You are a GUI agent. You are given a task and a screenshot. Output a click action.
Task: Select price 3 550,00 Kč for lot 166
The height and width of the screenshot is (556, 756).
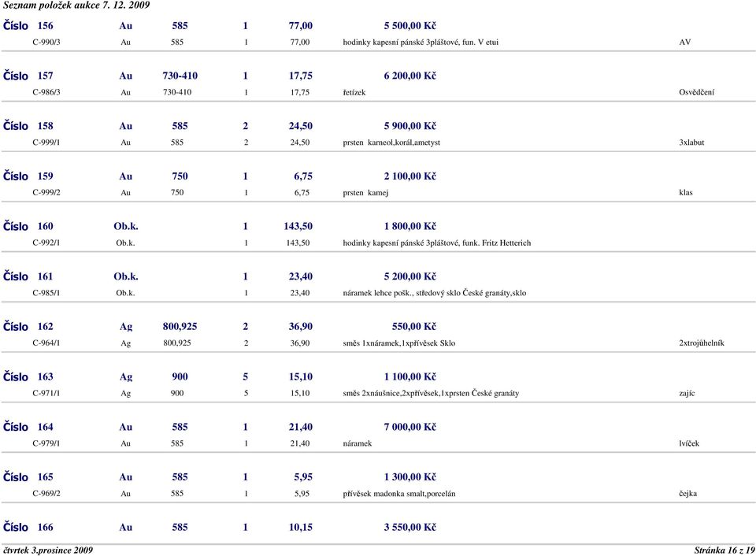coord(409,527)
